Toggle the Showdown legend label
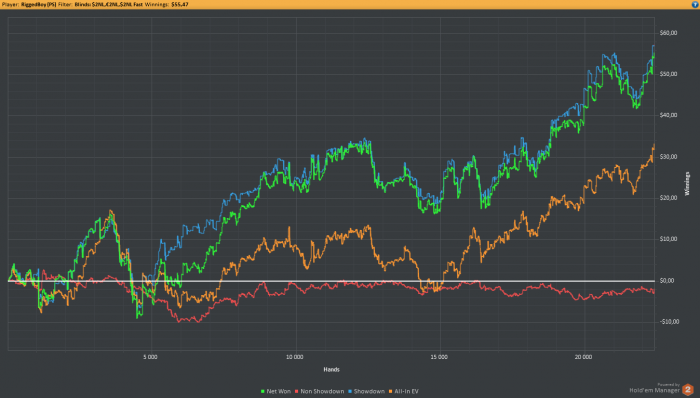 (369, 391)
